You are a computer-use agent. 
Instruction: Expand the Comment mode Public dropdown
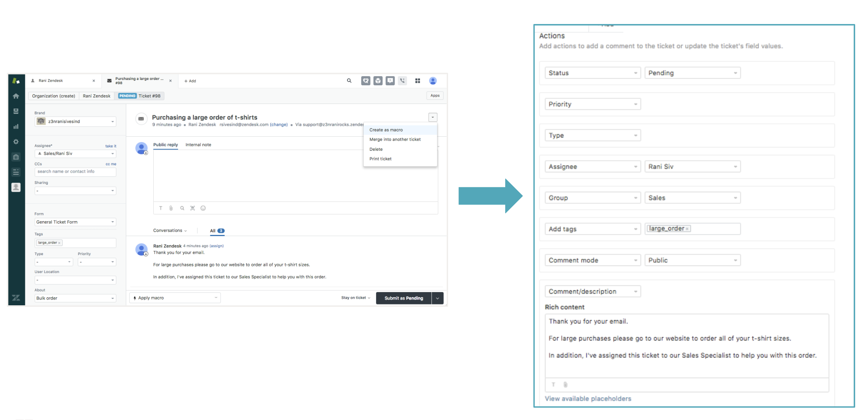692,260
